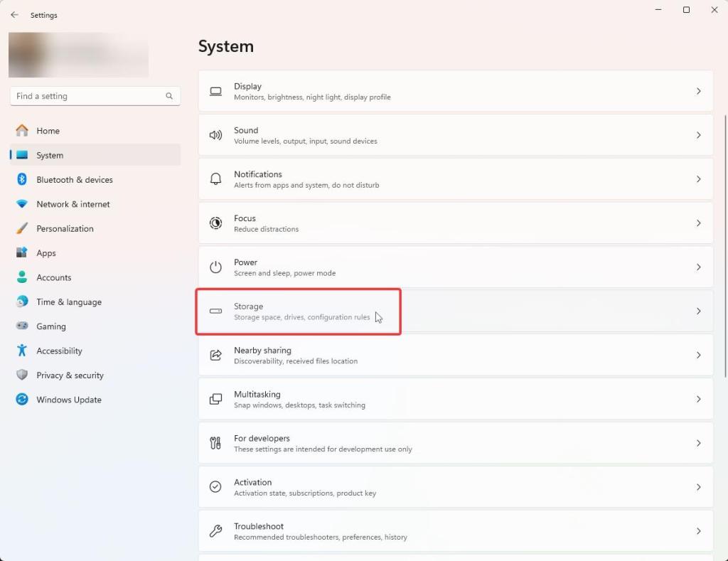This screenshot has height=561, width=728.
Task: Open Network & internet section label
Action: [73, 204]
